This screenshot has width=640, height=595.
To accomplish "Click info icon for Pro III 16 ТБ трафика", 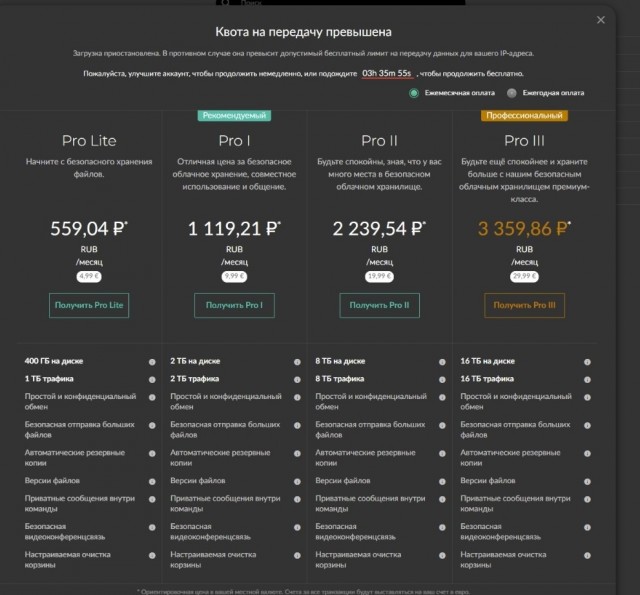I will (587, 380).
